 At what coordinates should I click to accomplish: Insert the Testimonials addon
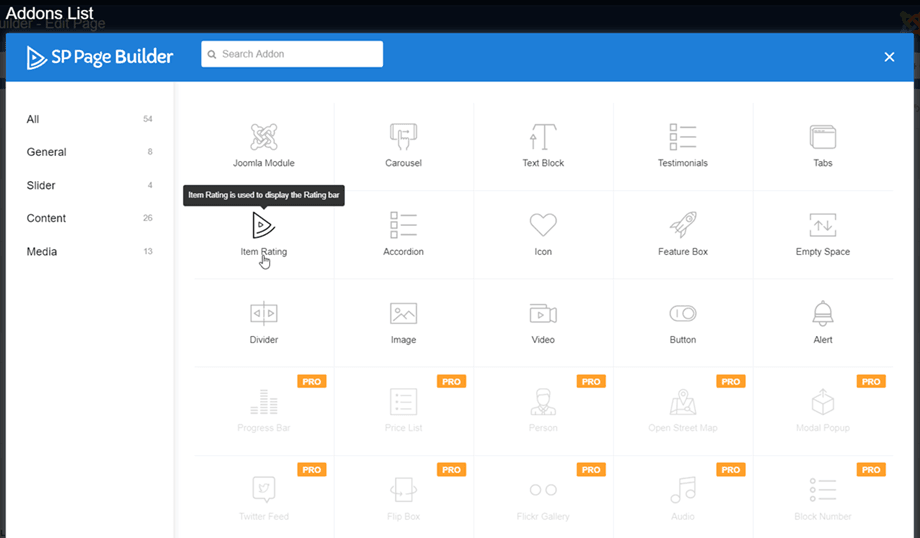tap(683, 137)
